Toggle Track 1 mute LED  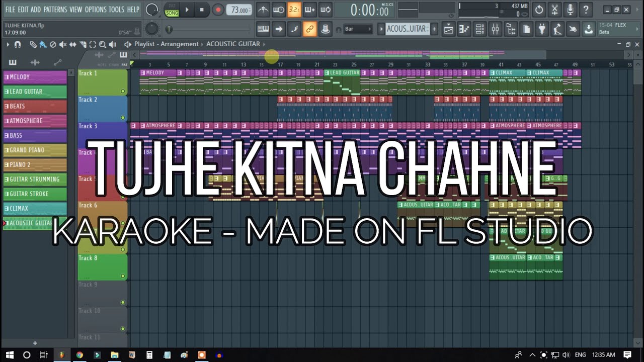(x=122, y=91)
